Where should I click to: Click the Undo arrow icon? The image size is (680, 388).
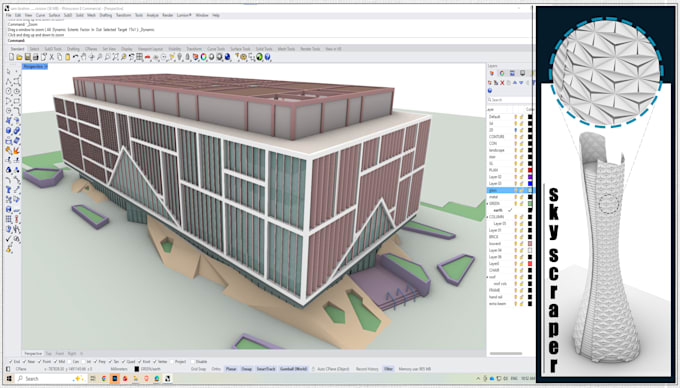76,57
